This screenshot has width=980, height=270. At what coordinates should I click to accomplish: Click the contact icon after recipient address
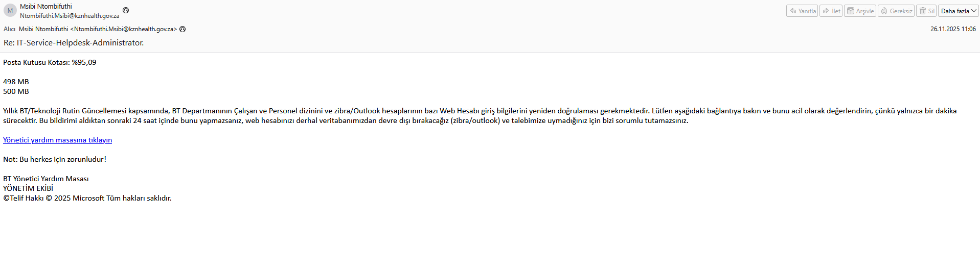click(183, 29)
